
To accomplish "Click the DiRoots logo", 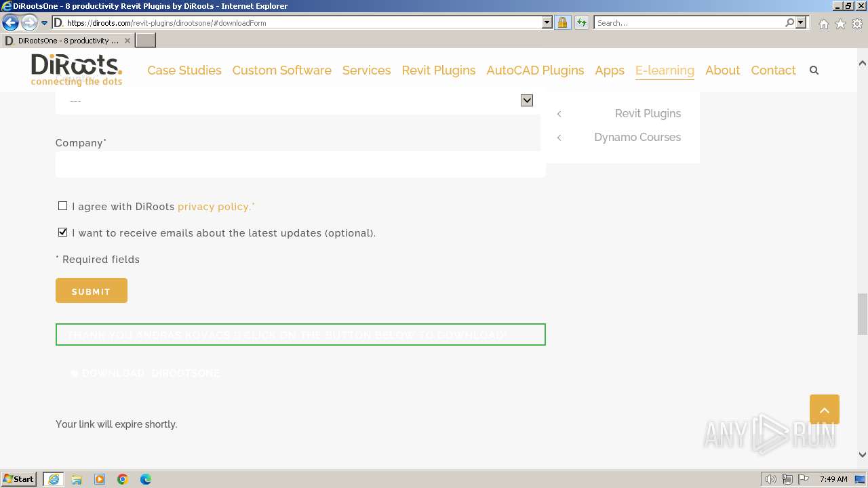I will coord(77,70).
